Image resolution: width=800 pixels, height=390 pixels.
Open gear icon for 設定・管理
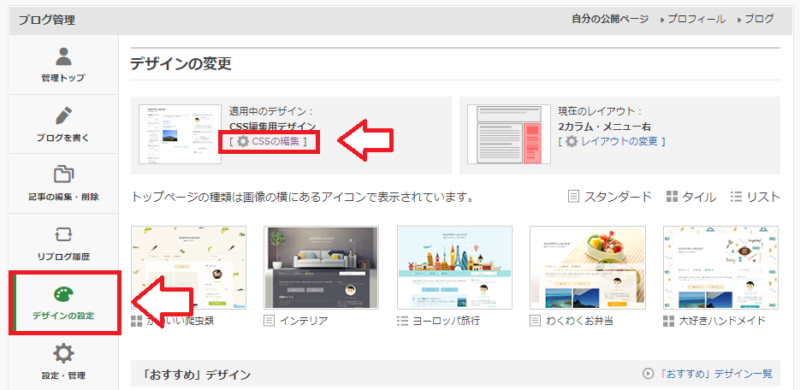(63, 354)
